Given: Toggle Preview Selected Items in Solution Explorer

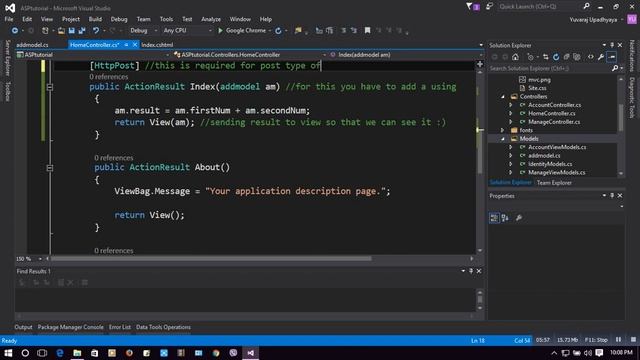Looking at the screenshot, I should tap(611, 57).
